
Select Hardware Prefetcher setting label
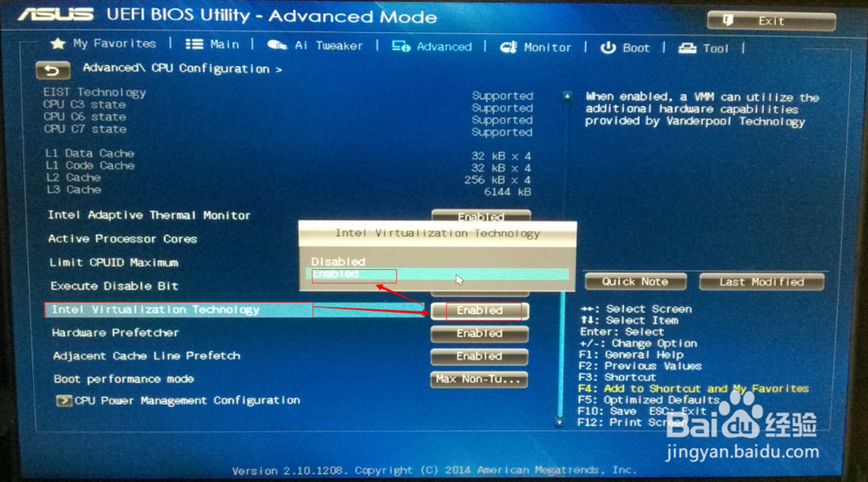115,333
